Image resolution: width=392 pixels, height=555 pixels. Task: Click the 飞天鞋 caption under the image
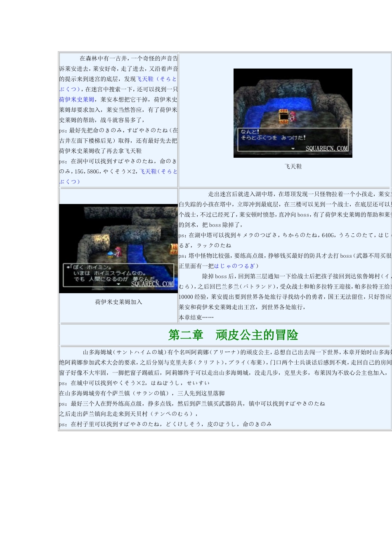click(x=293, y=166)
